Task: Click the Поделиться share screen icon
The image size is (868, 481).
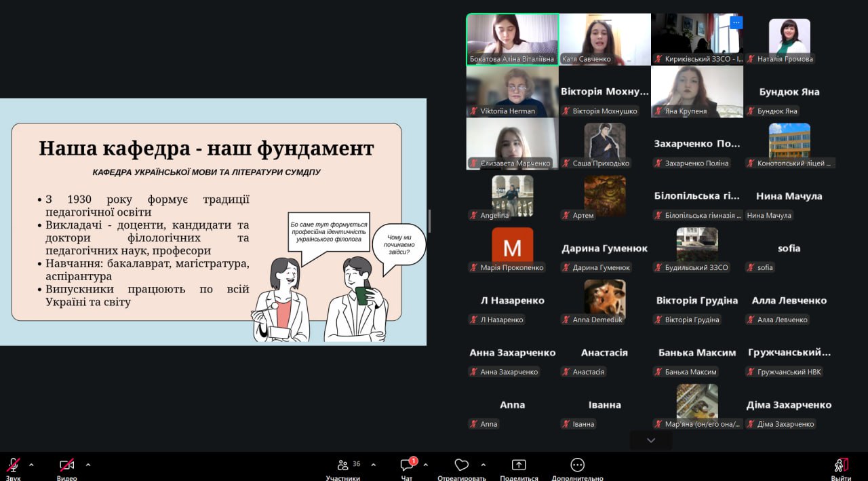Action: 519,465
